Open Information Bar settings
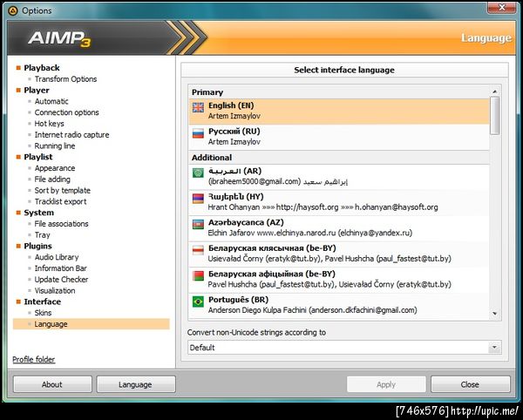This screenshot has height=420, width=523. 61,268
